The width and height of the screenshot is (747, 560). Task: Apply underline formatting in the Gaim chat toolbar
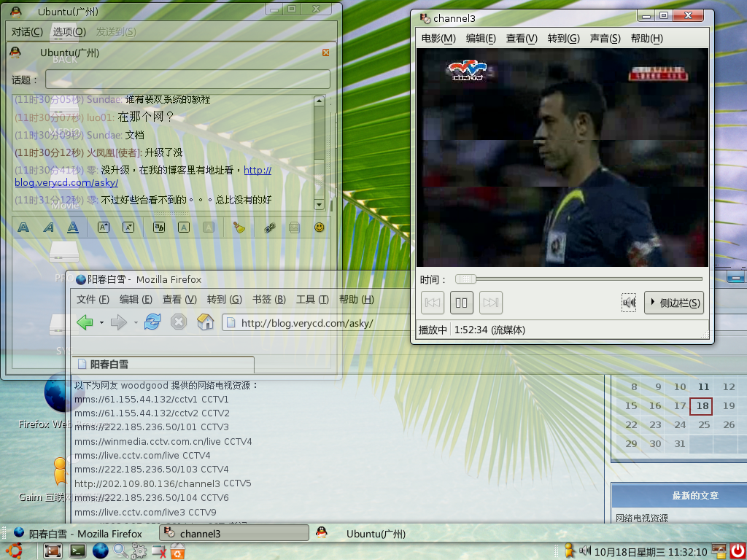73,227
